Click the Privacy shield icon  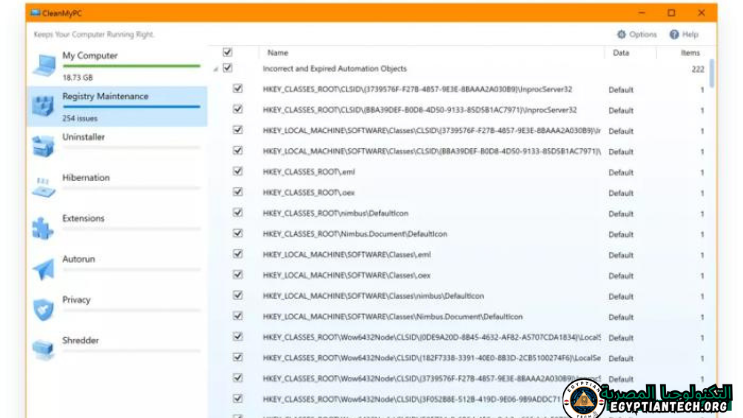[43, 309]
